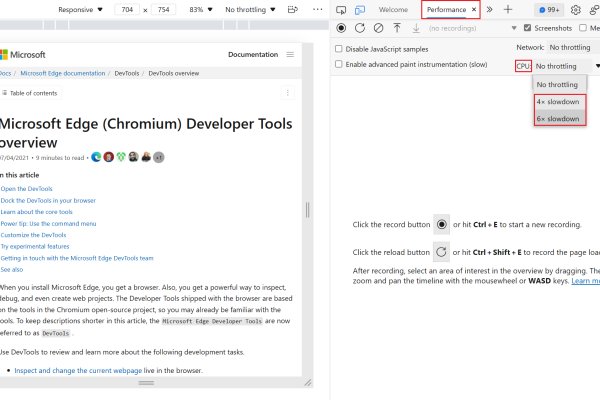Open the Responsive device dropdown
The width and height of the screenshot is (600, 400).
82,9
